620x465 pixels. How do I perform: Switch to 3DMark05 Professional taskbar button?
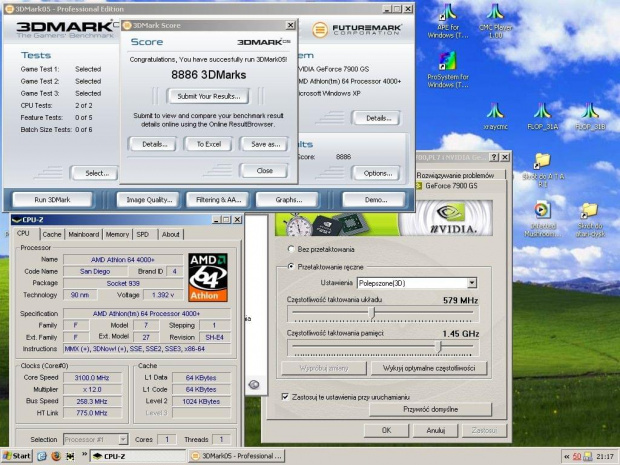(236, 456)
